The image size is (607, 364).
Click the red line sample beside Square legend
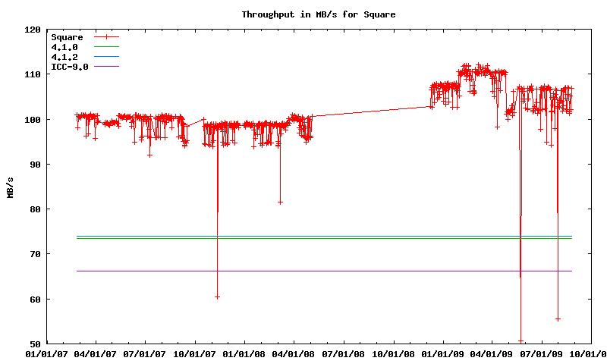pyautogui.click(x=107, y=36)
